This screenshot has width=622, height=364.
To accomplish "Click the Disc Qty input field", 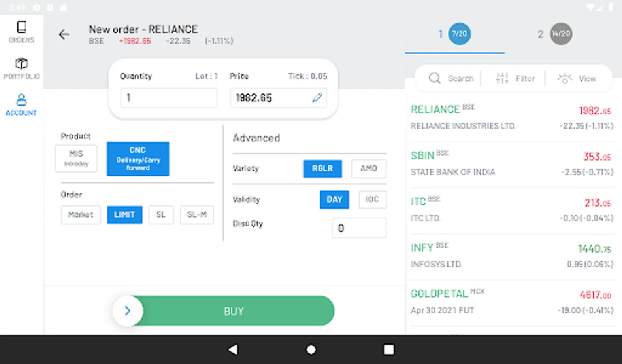I will (x=359, y=228).
